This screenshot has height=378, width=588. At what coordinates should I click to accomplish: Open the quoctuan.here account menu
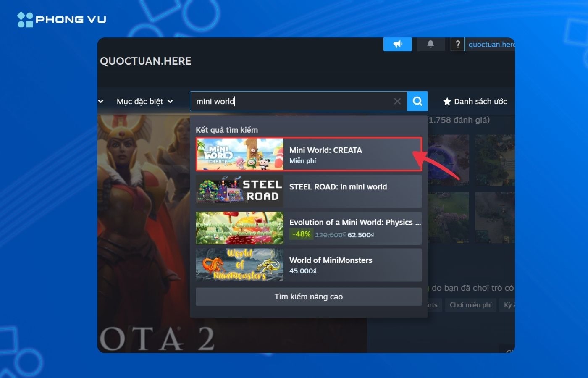click(x=491, y=45)
